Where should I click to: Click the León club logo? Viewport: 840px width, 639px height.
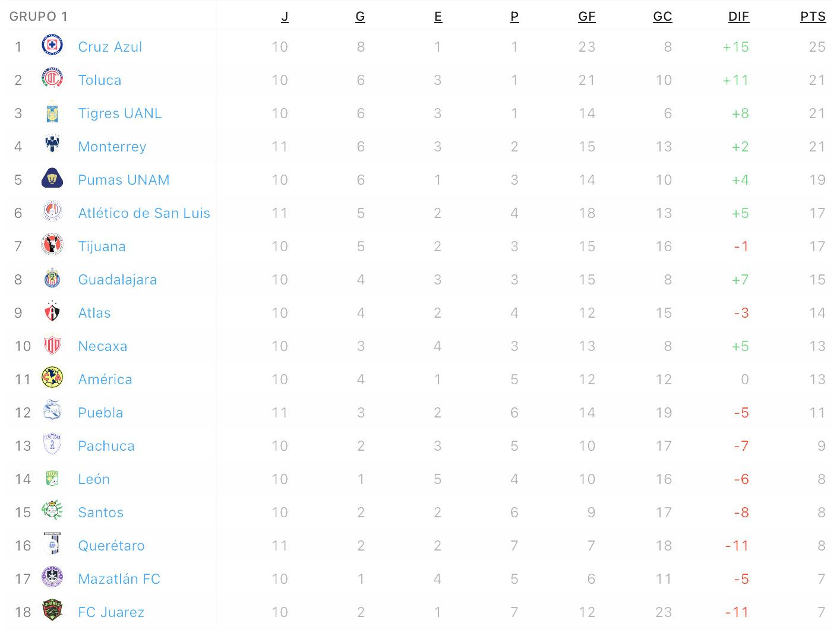pyautogui.click(x=52, y=479)
